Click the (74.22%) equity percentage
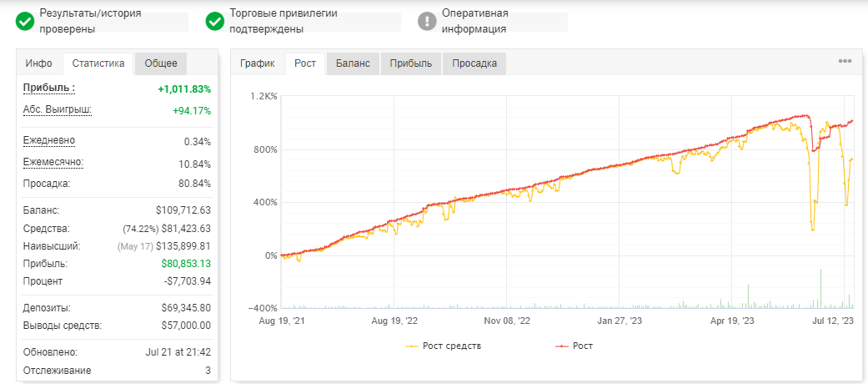 coord(141,228)
